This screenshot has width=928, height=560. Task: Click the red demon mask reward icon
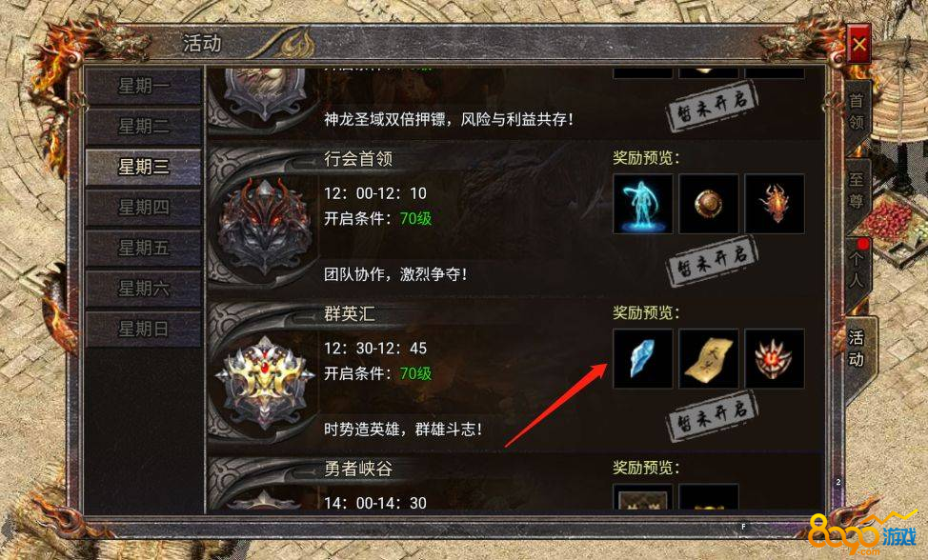click(x=774, y=358)
